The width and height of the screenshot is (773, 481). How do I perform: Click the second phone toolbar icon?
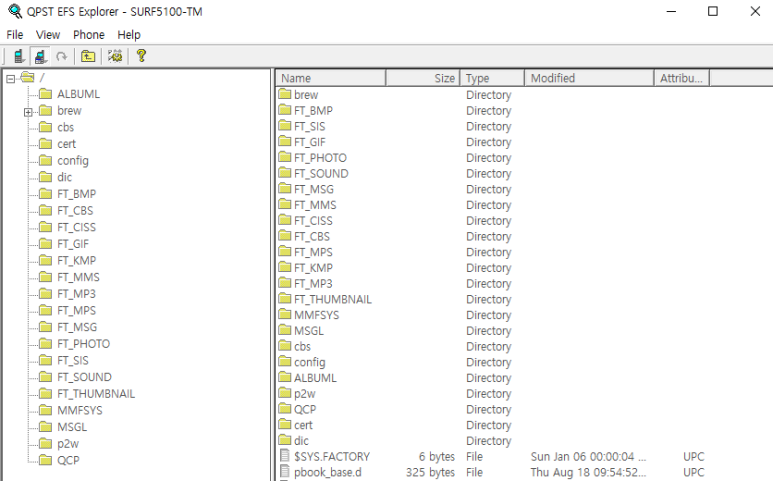coord(40,56)
